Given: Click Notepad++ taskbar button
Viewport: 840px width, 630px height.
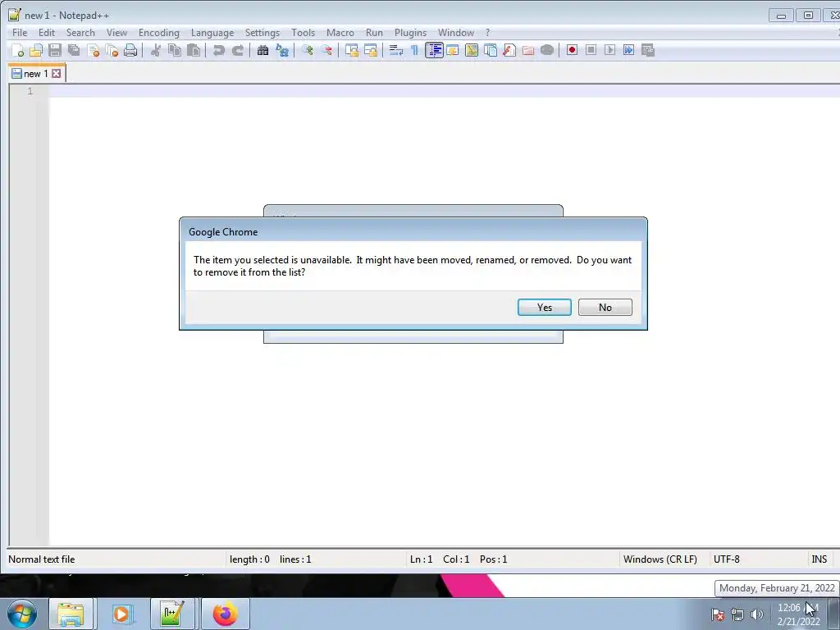Looking at the screenshot, I should pyautogui.click(x=172, y=614).
